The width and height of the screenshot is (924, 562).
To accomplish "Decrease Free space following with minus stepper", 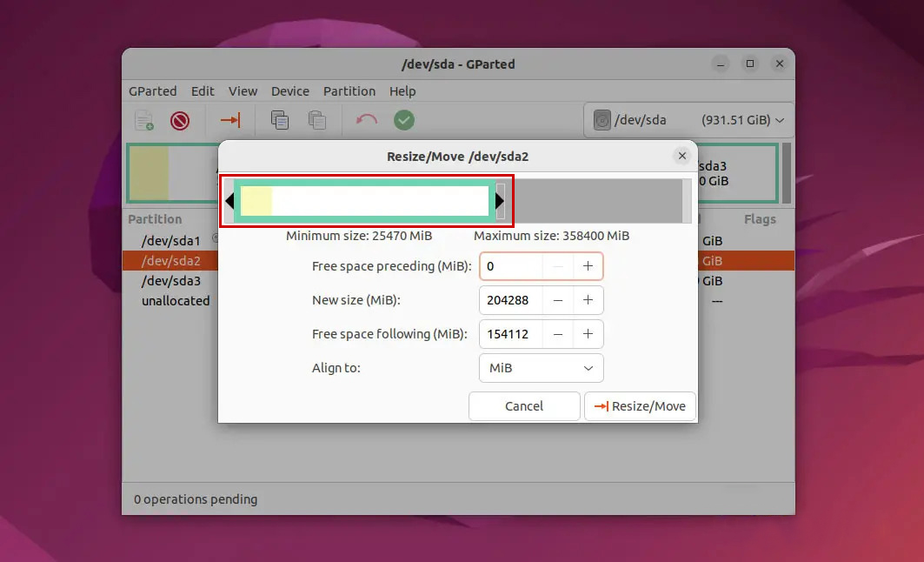I will [559, 334].
